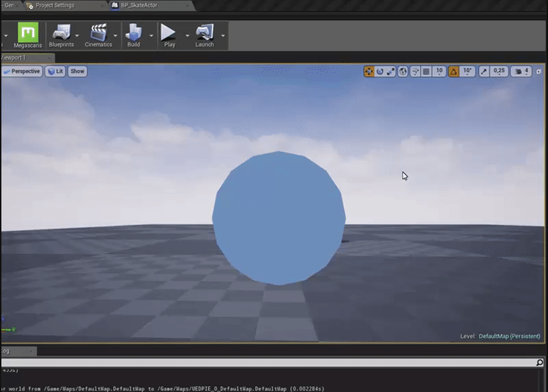Click the Show viewport button
This screenshot has height=392, width=548.
pyautogui.click(x=77, y=71)
